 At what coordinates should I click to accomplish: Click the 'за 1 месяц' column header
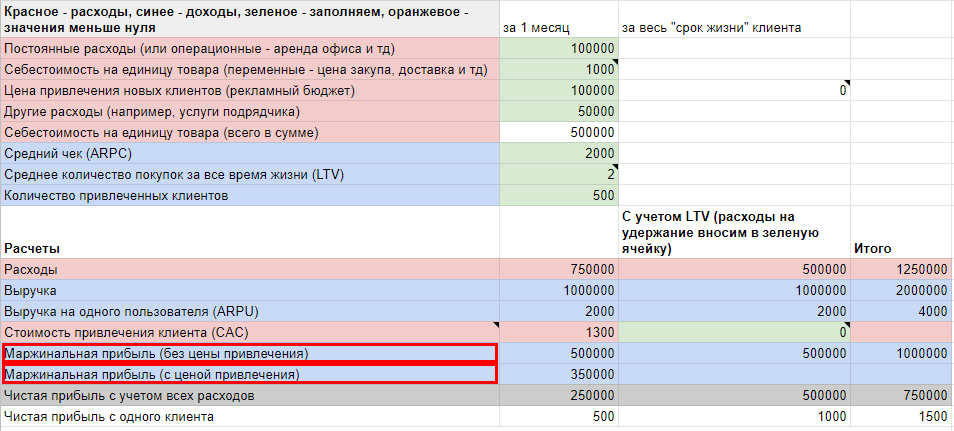pyautogui.click(x=559, y=19)
